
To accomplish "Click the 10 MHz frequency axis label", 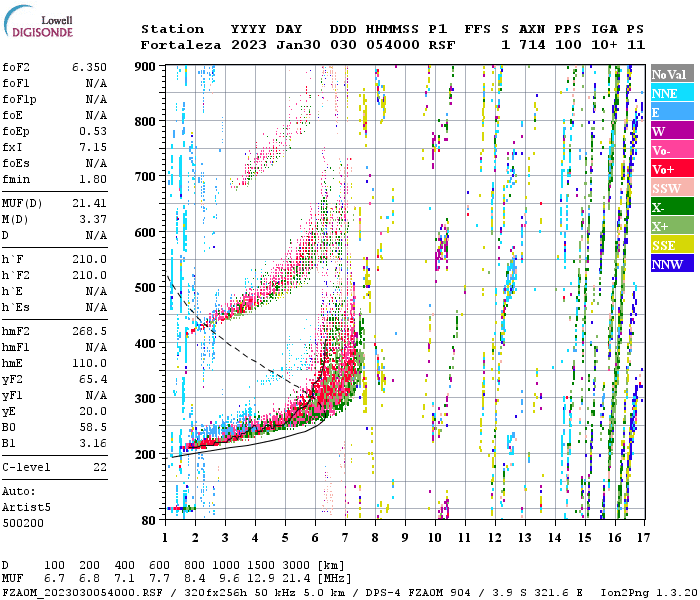I will pyautogui.click(x=435, y=538).
